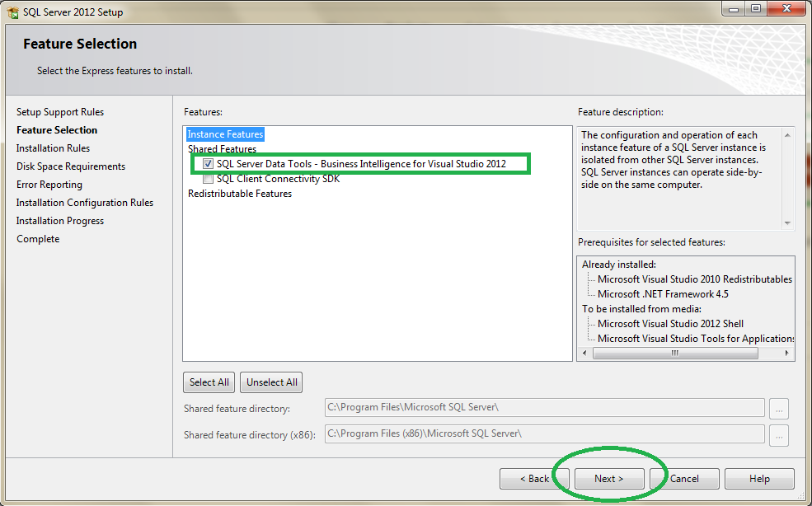Click the Next > button
The image size is (812, 506).
[x=609, y=479]
